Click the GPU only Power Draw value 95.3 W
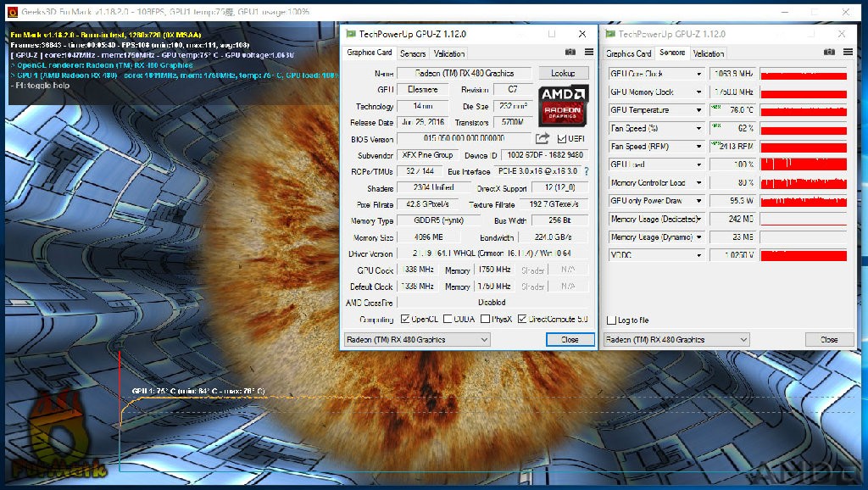 [x=733, y=201]
